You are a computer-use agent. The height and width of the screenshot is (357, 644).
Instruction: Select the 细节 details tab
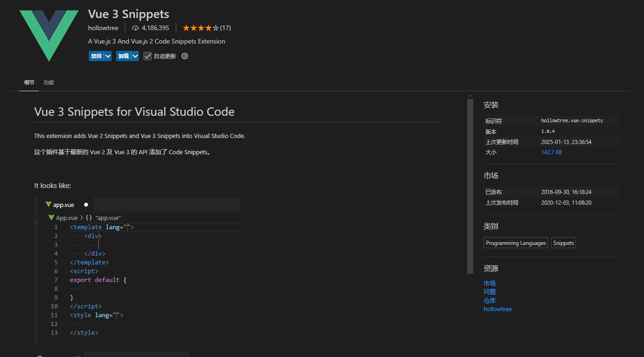click(29, 82)
